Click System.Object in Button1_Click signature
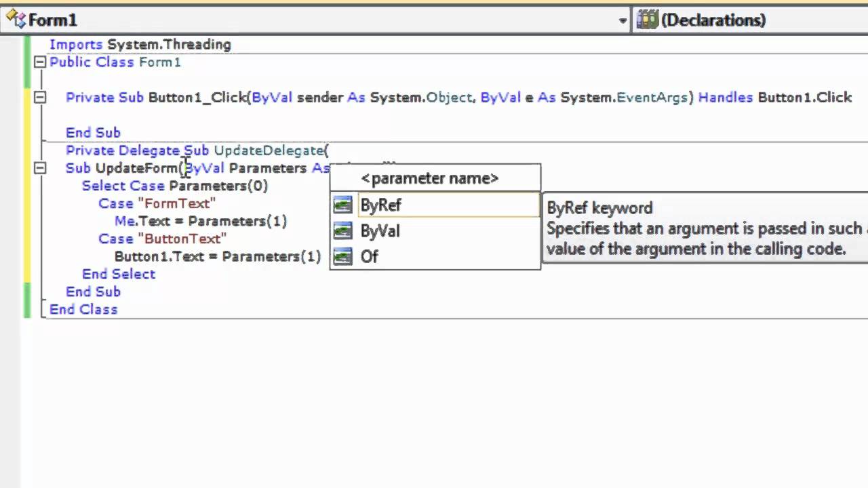Screen dimensions: 868x488 (x=420, y=97)
